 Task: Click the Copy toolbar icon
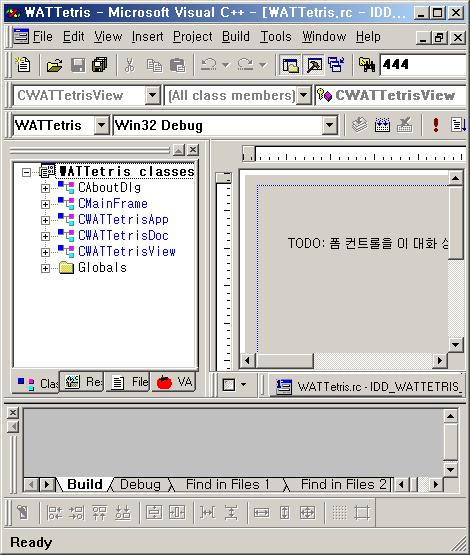[x=154, y=65]
